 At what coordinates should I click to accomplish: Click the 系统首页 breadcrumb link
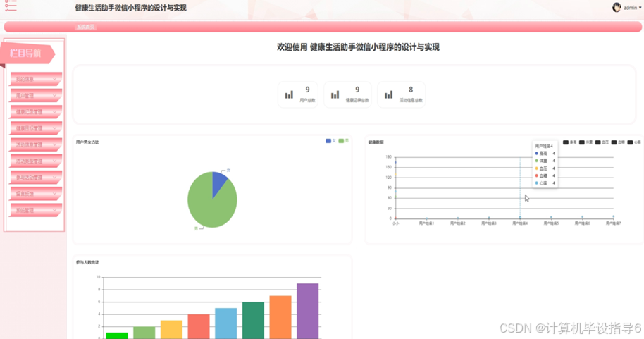click(x=85, y=27)
